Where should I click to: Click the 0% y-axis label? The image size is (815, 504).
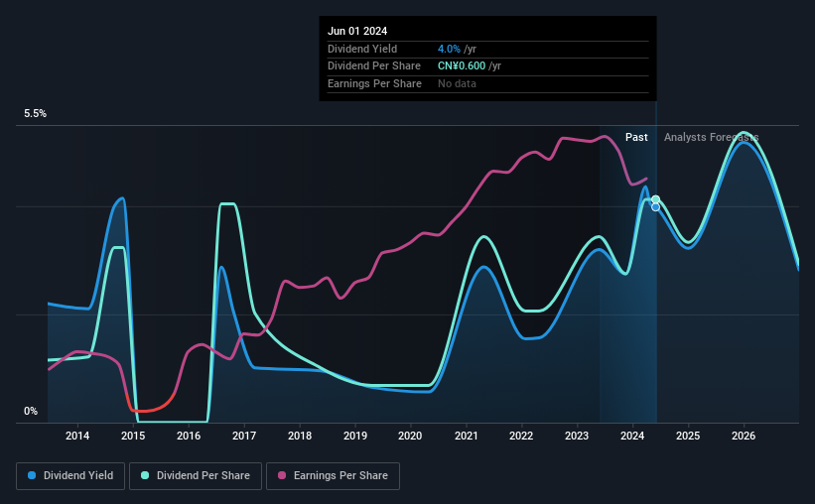point(31,411)
